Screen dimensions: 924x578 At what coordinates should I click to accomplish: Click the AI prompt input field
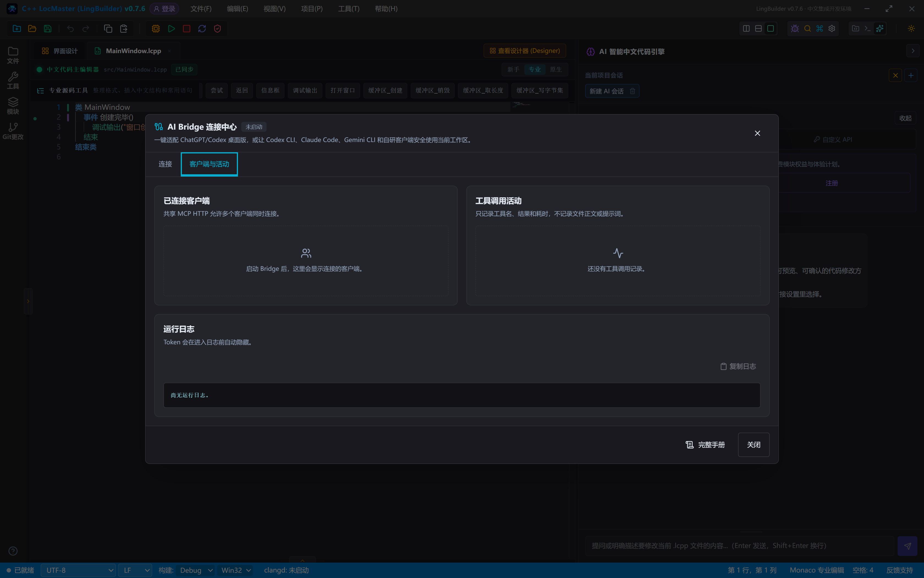click(x=739, y=546)
